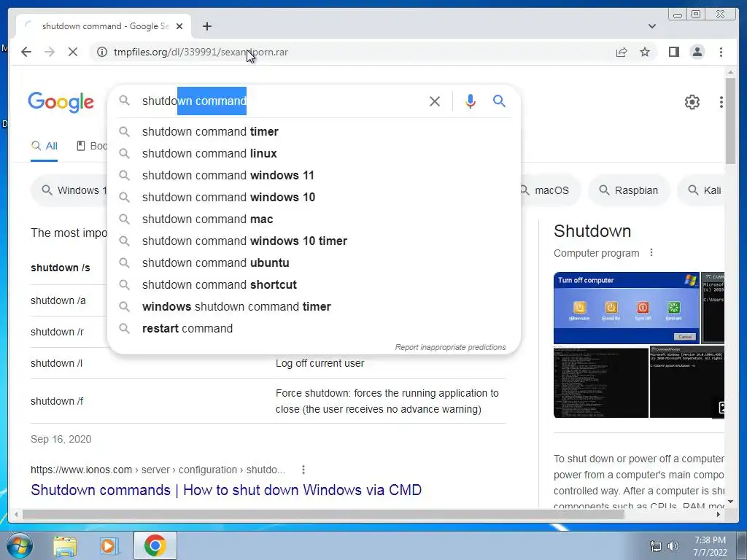This screenshot has height=560, width=747.
Task: Open volume control in system tray
Action: click(x=673, y=546)
